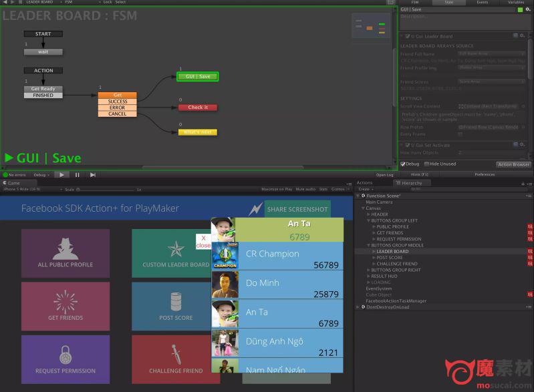Click PlayMaker badge next to PUBLIC PROFILE
Image resolution: width=534 pixels, height=392 pixels.
click(530, 226)
